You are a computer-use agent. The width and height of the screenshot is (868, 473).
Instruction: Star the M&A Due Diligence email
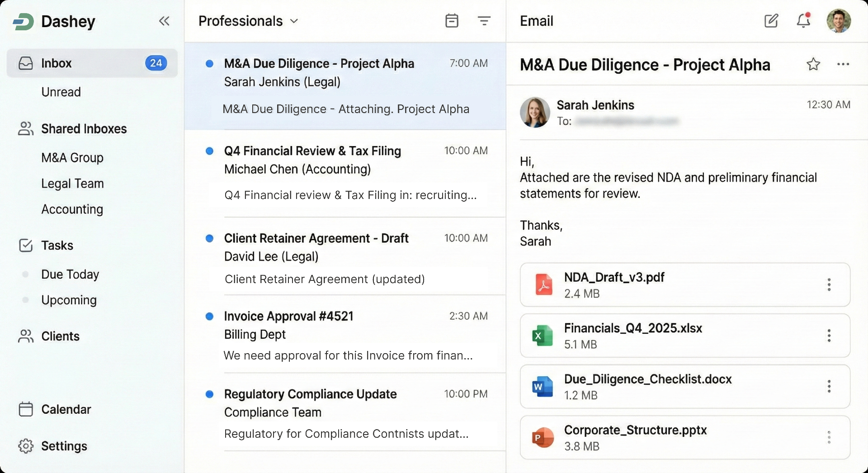tap(813, 64)
